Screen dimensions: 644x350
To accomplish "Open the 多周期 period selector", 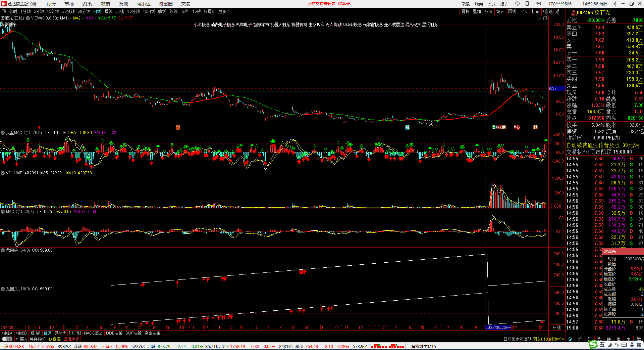I will [x=209, y=11].
